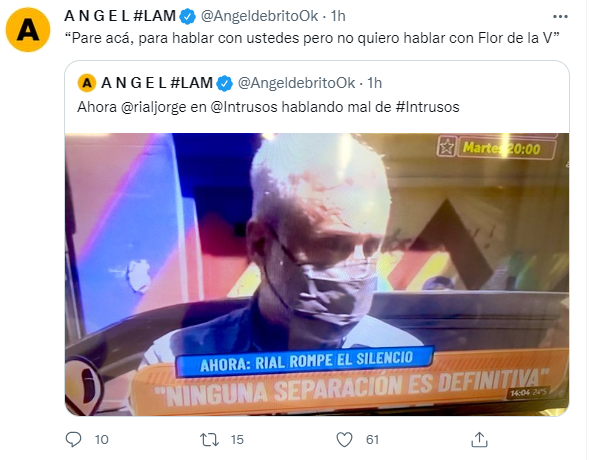Click the retweet arrows icon

click(x=209, y=439)
